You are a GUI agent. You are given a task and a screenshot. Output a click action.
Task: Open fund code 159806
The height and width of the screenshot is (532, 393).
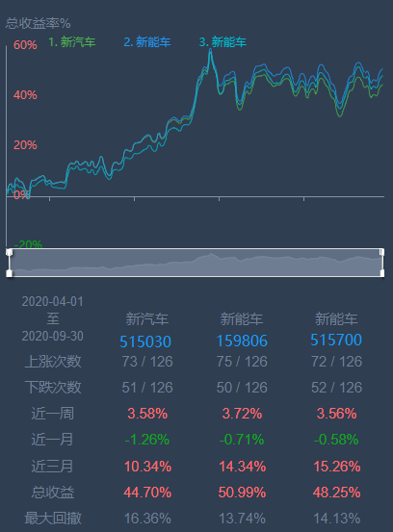[x=242, y=341]
